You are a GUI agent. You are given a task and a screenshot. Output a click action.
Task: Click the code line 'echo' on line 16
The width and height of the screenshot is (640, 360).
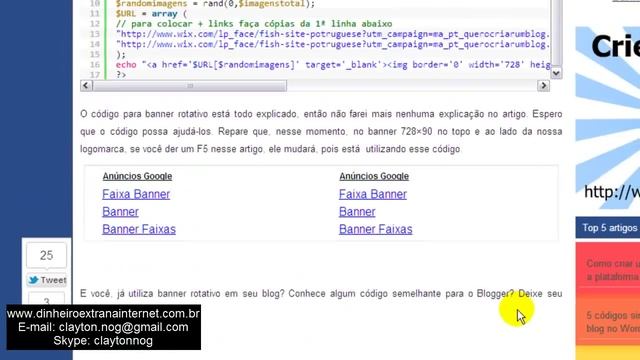pos(333,64)
